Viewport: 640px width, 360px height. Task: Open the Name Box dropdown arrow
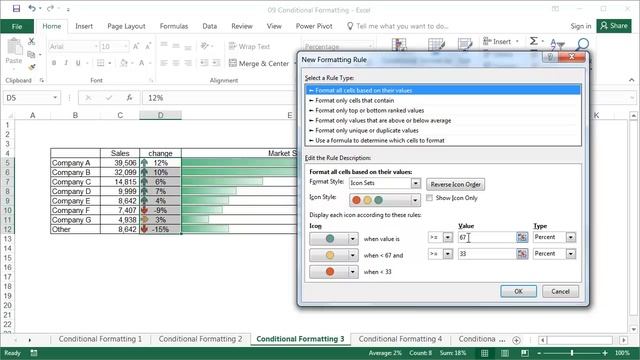(x=55, y=98)
